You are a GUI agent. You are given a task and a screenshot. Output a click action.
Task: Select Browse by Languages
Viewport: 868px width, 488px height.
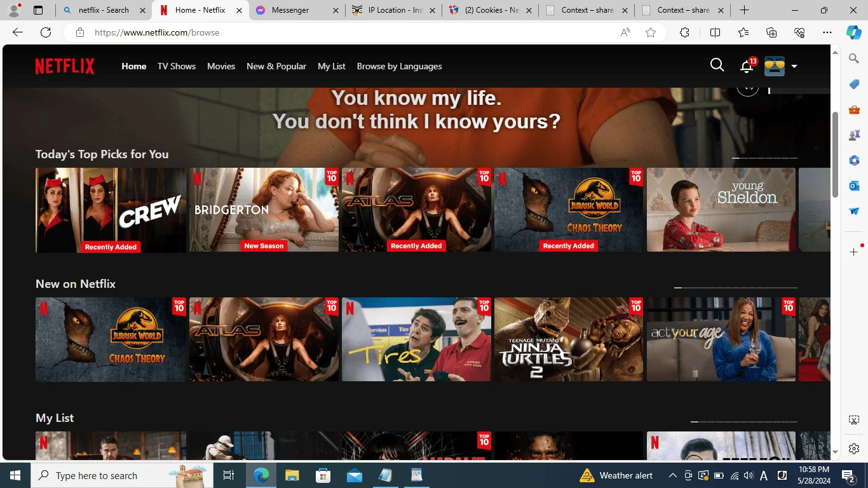click(399, 66)
